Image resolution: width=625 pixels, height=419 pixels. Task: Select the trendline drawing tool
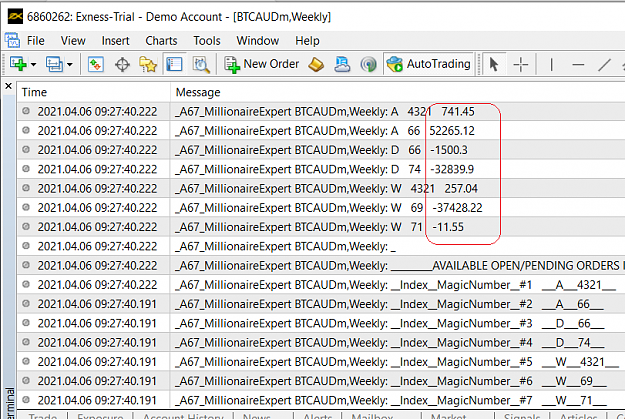click(x=604, y=64)
